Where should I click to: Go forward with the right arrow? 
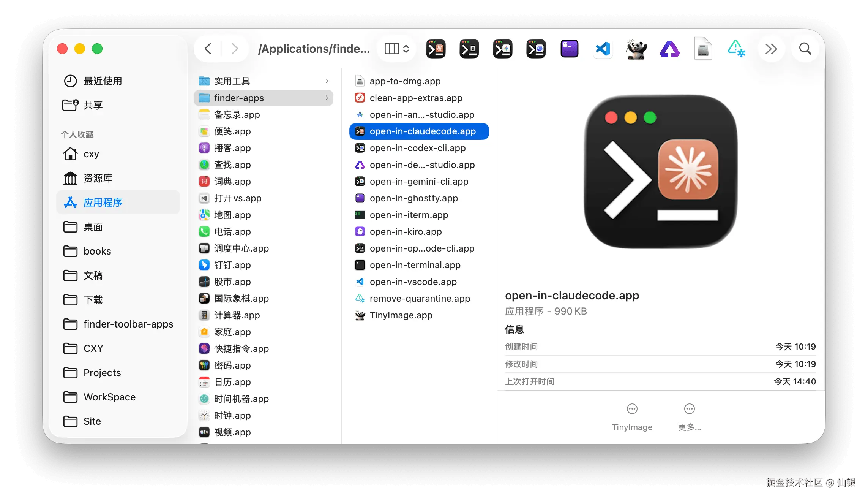235,49
